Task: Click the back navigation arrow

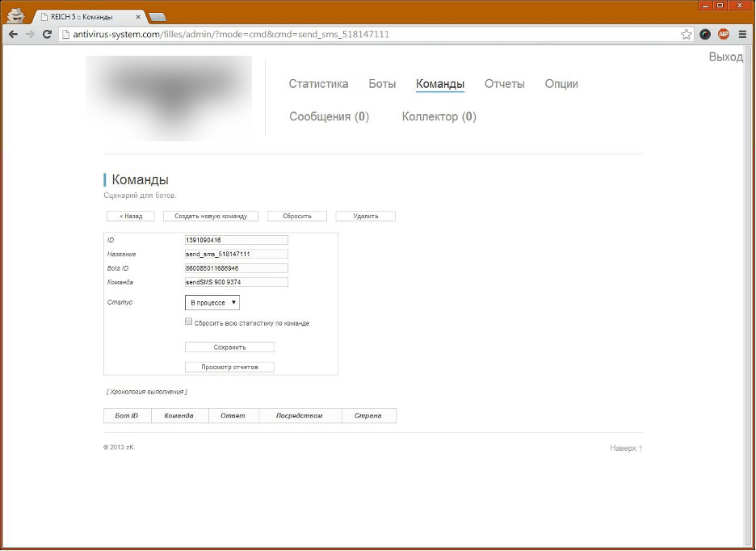Action: (13, 34)
